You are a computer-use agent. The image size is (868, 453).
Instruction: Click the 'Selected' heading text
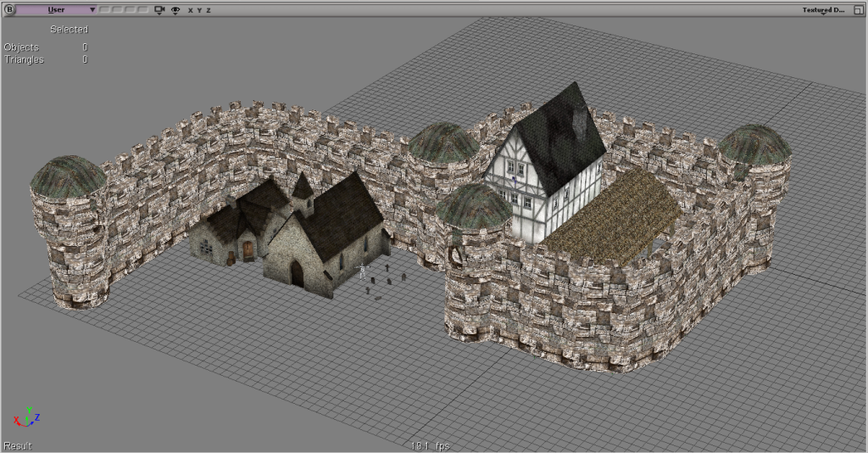(x=70, y=30)
